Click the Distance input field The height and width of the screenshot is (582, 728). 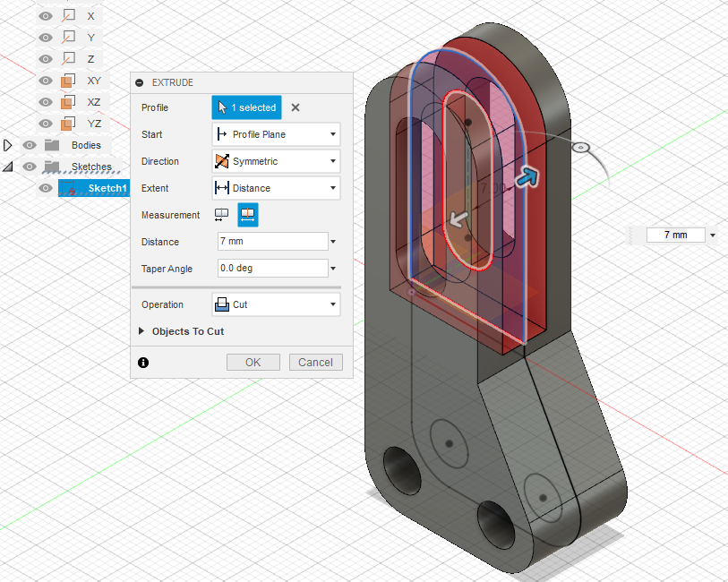273,242
